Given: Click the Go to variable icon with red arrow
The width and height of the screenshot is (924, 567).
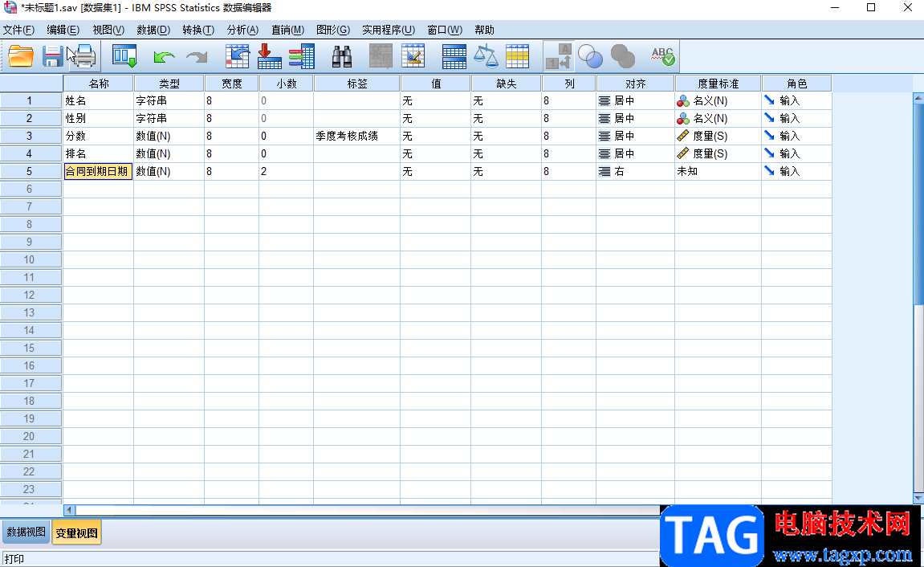Looking at the screenshot, I should click(x=269, y=56).
